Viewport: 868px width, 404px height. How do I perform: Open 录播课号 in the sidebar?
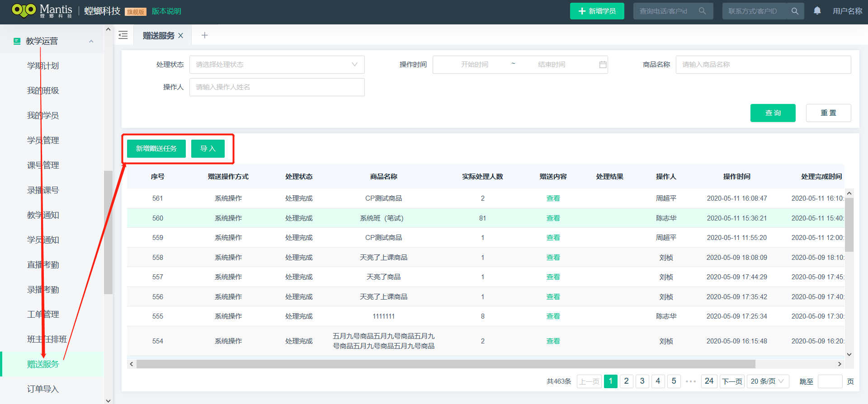pyautogui.click(x=43, y=190)
